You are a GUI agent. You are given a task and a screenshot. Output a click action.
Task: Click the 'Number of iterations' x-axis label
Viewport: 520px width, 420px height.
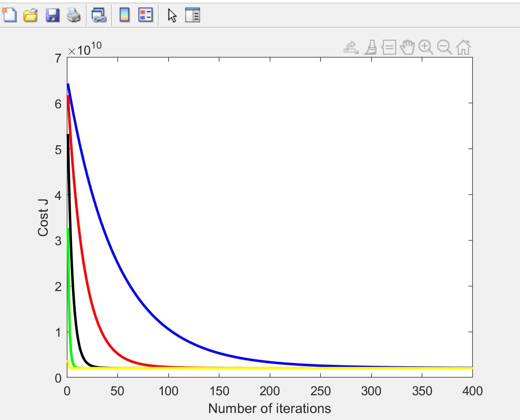[x=269, y=408]
